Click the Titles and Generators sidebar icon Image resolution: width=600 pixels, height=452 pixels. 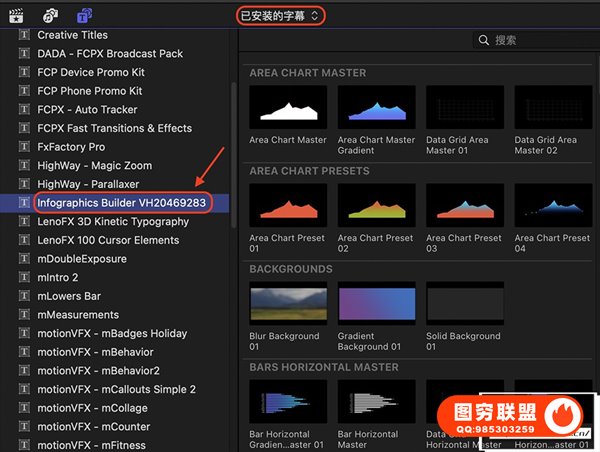[x=85, y=15]
